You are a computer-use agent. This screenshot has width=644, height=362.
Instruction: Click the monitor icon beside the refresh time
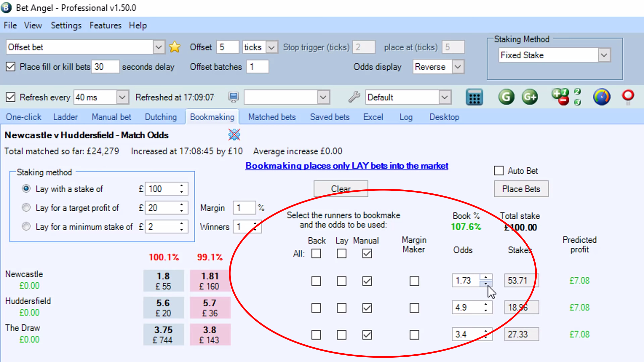coord(233,97)
